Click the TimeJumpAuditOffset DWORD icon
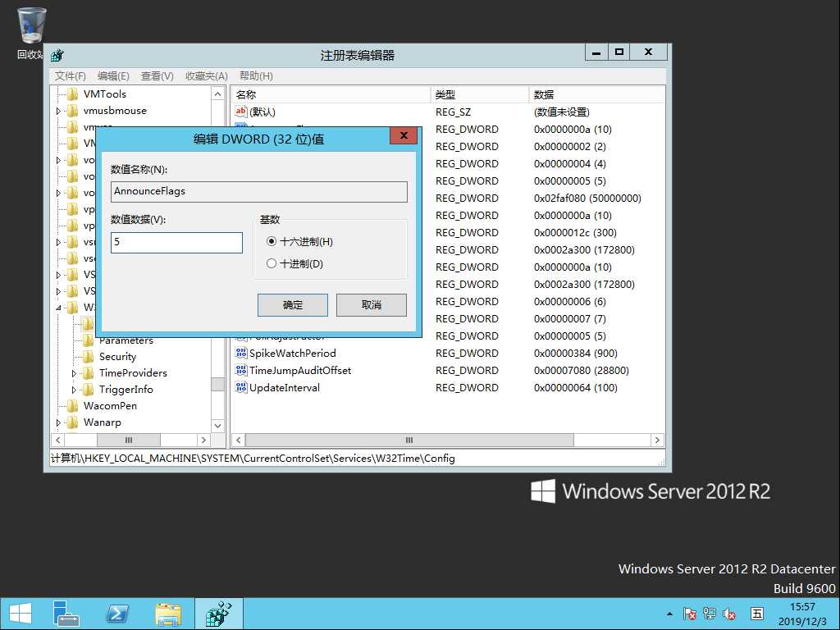The image size is (840, 630). 241,370
